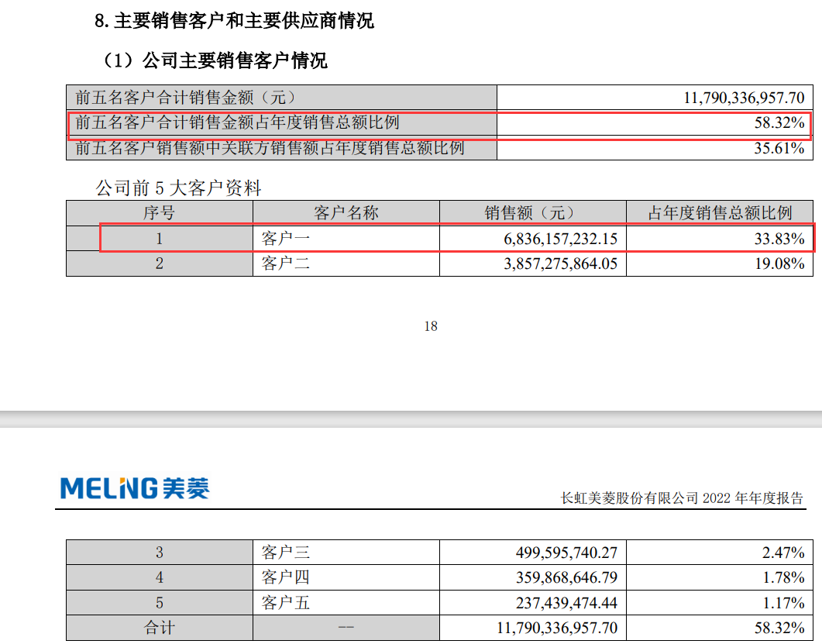Viewport: 822px width, 644px height.
Task: Select sales amount 237,439,474.44
Action: (566, 603)
